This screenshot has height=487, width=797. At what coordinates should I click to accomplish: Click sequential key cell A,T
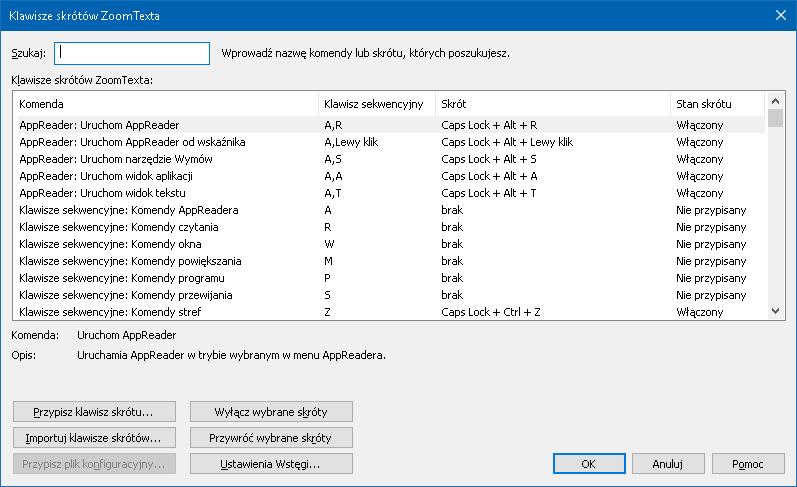point(332,193)
